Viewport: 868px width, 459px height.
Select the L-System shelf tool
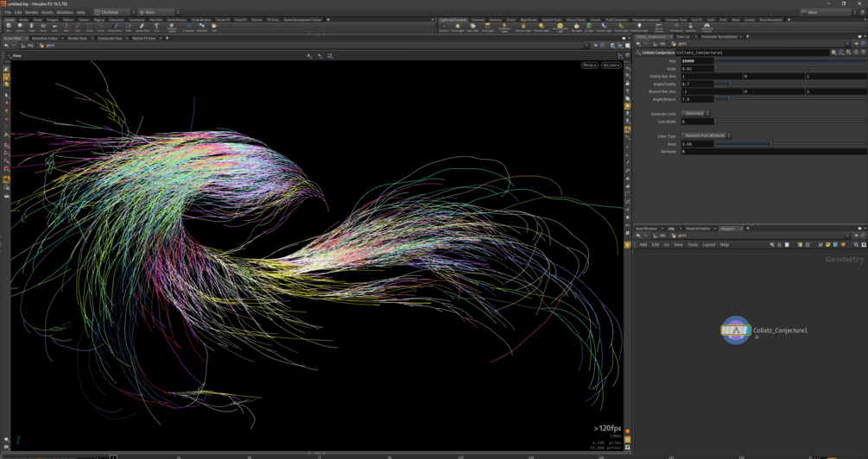(188, 27)
